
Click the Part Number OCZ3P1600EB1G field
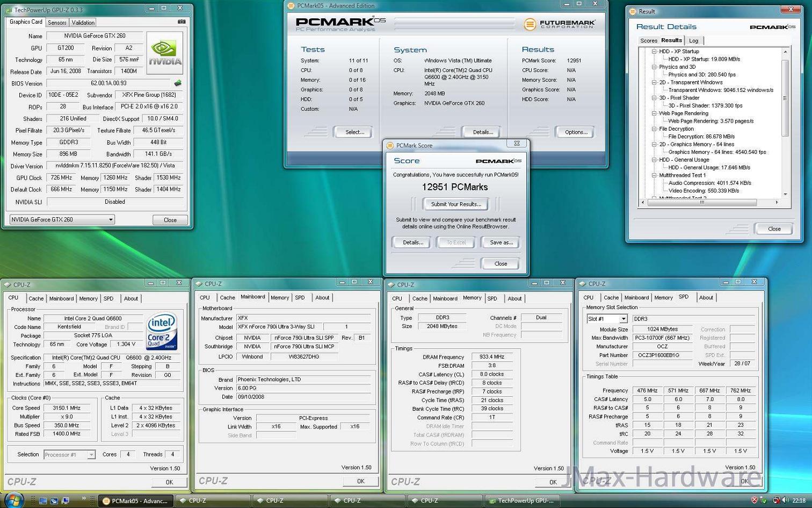point(662,355)
